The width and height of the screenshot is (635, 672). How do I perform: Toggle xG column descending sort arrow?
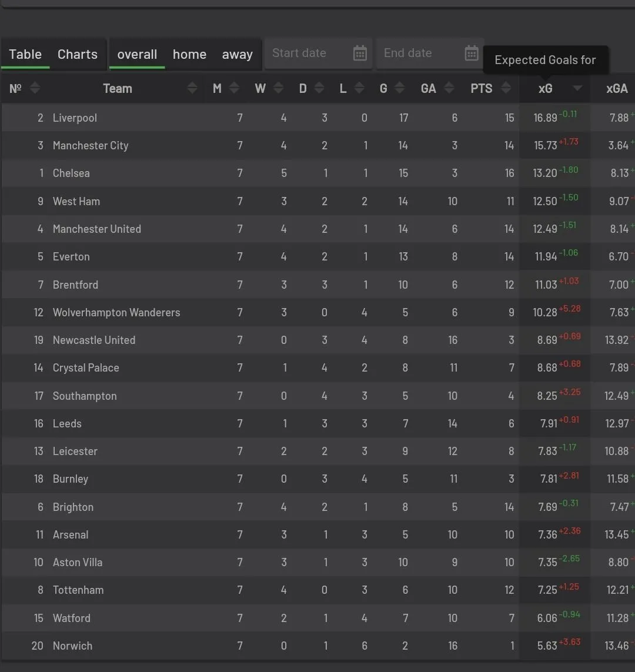pyautogui.click(x=577, y=89)
